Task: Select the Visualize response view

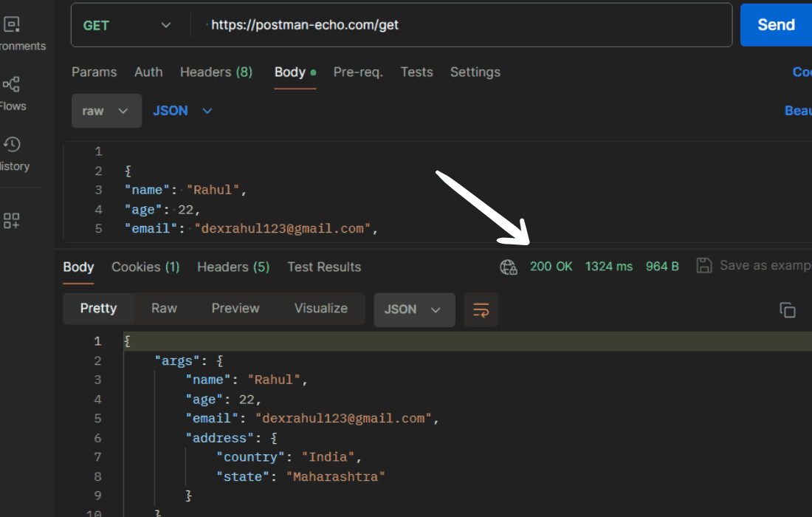Action: pyautogui.click(x=321, y=309)
